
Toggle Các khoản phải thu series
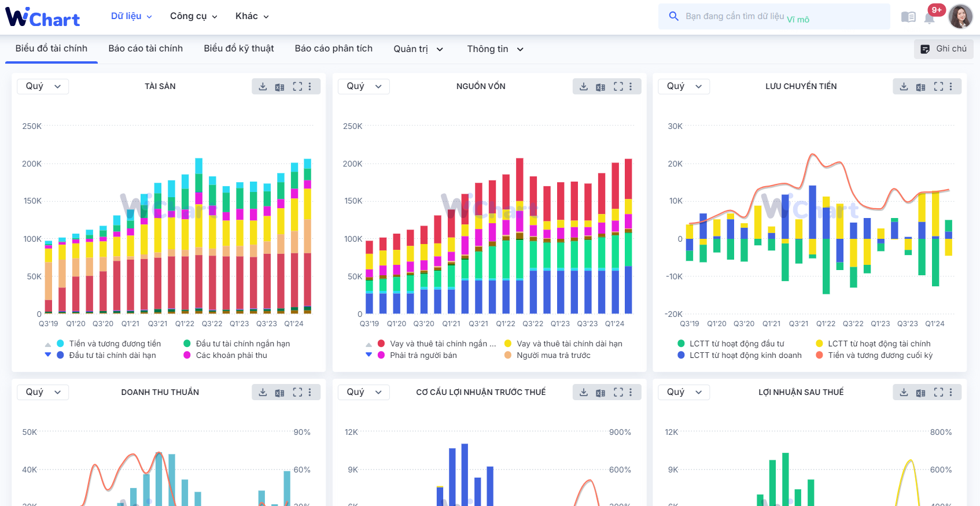click(x=226, y=355)
